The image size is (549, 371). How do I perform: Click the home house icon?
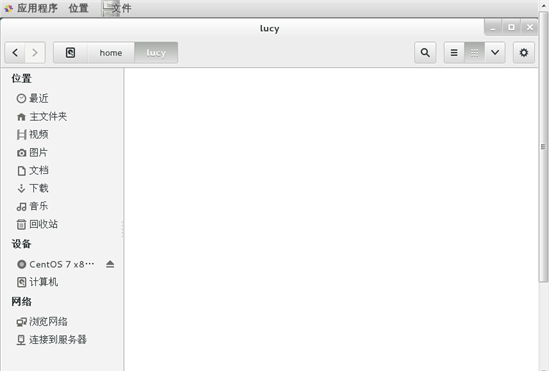tap(21, 117)
